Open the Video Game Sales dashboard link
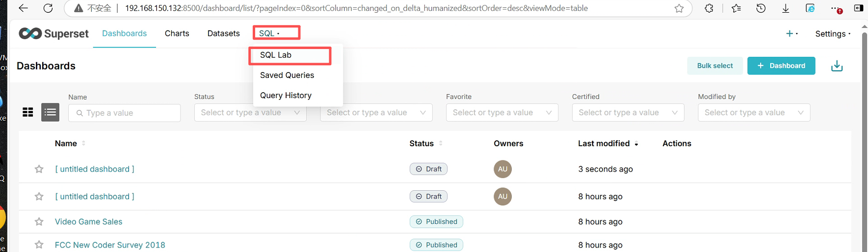868x252 pixels. click(89, 222)
